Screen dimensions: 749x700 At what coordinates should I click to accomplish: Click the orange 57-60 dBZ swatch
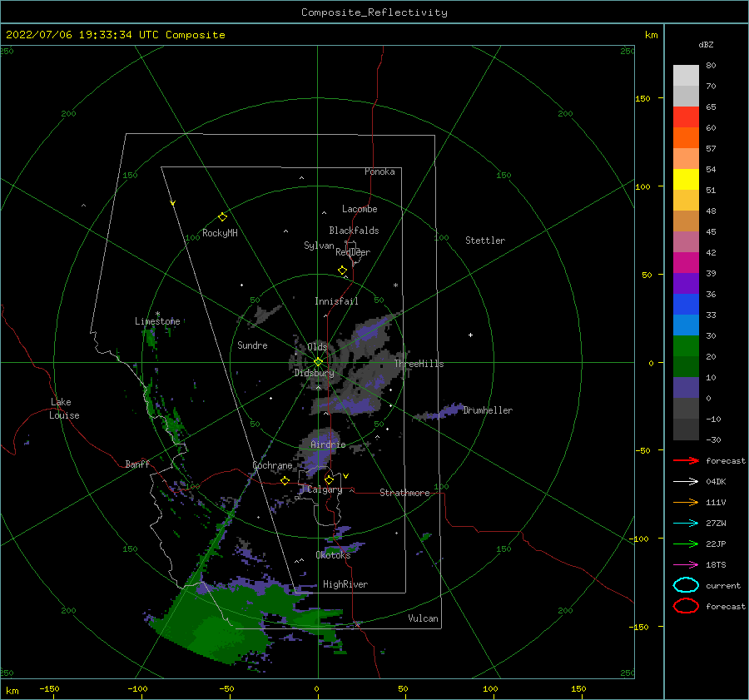point(686,138)
